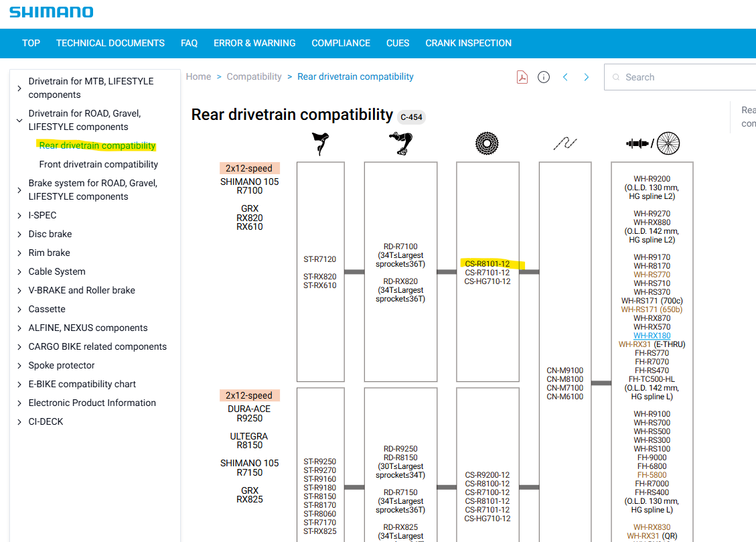Expand V-BRAKE and Roller brake section

tap(19, 291)
